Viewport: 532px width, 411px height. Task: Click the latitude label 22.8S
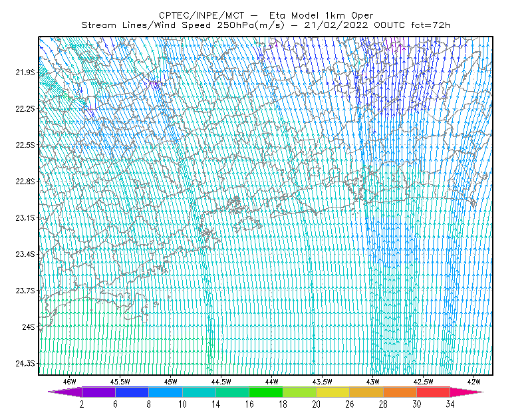25,182
